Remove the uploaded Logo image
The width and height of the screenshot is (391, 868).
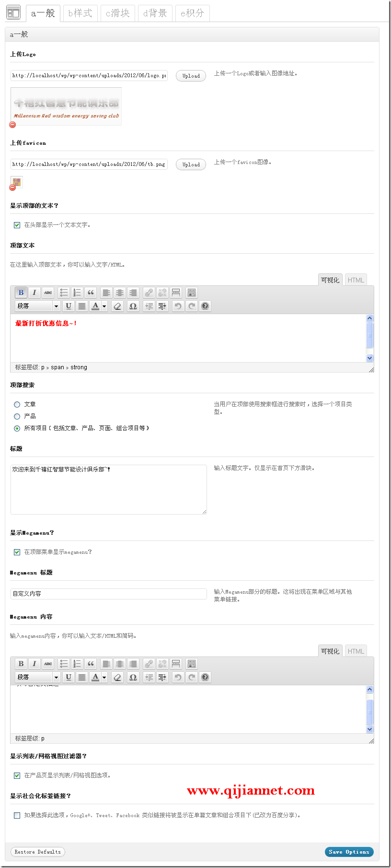pos(12,125)
